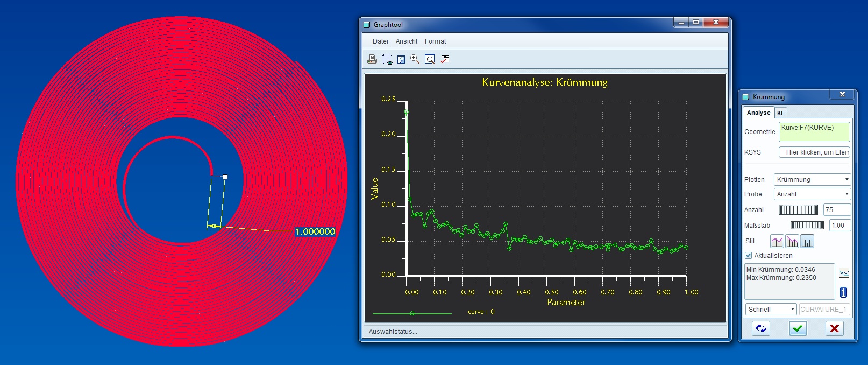Maximize the Graphtool window

pos(696,23)
